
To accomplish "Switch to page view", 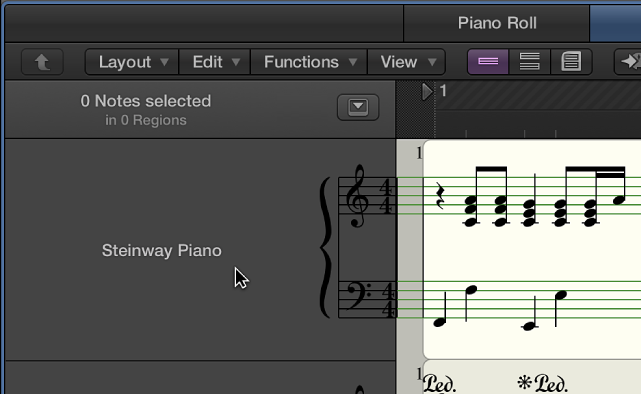I will [571, 62].
